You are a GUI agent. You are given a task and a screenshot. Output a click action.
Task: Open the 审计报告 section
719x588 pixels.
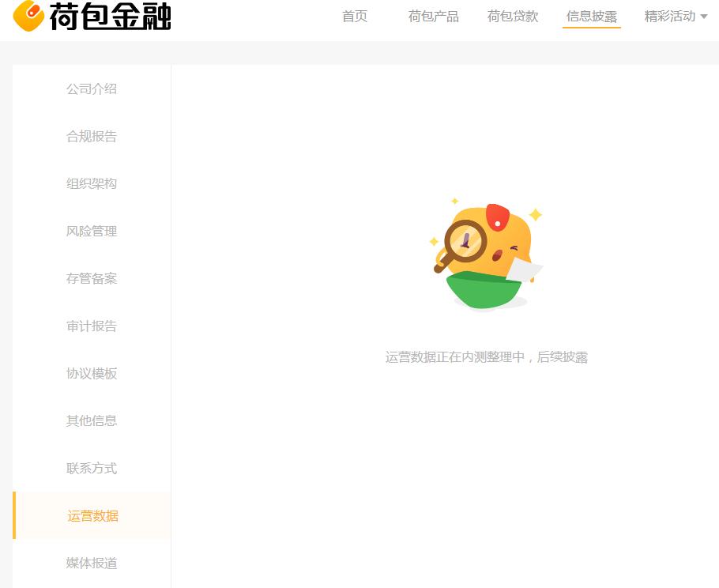[x=92, y=326]
